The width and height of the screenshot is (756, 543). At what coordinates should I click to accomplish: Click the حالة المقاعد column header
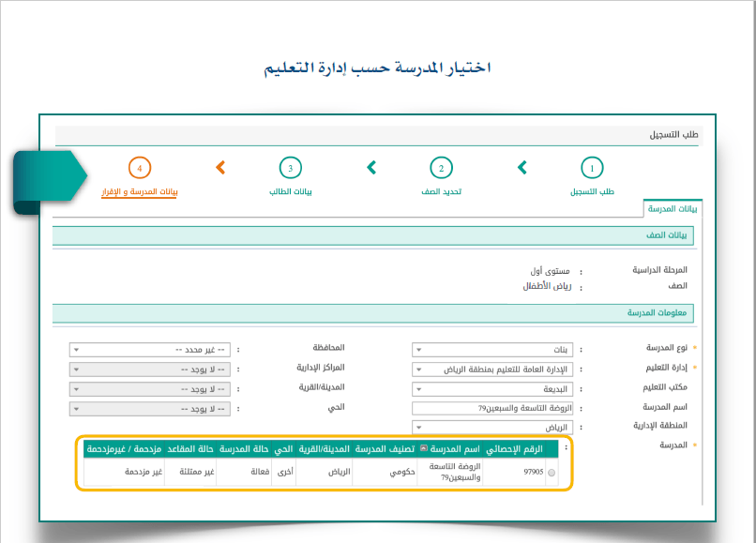pyautogui.click(x=190, y=449)
